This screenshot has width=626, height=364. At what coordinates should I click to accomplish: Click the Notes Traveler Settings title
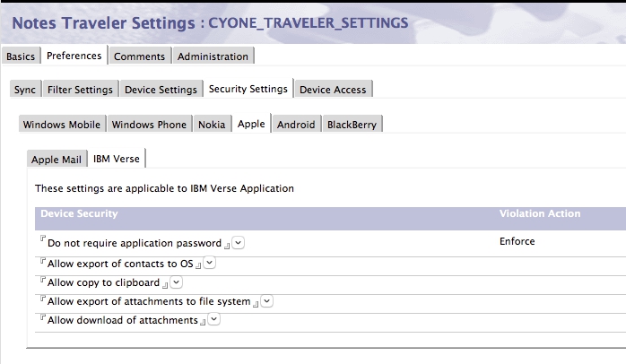point(210,22)
